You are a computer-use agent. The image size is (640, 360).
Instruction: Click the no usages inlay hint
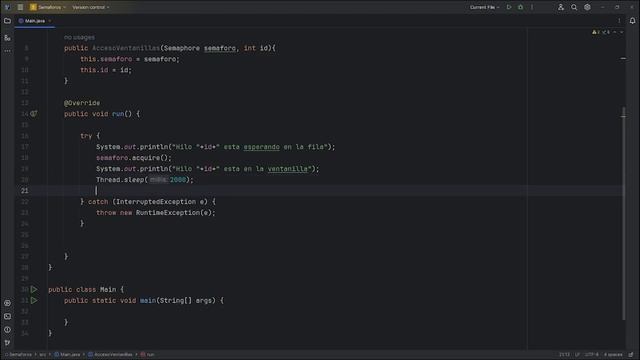[79, 37]
